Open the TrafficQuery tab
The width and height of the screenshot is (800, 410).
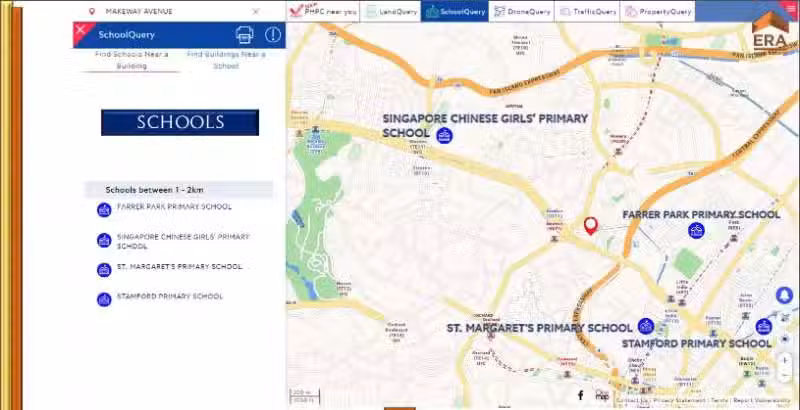point(587,11)
